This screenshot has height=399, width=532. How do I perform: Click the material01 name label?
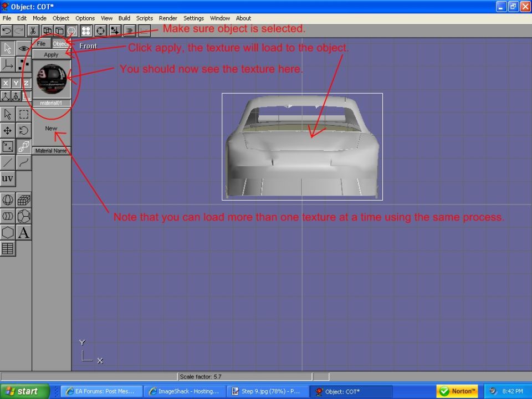pos(51,103)
